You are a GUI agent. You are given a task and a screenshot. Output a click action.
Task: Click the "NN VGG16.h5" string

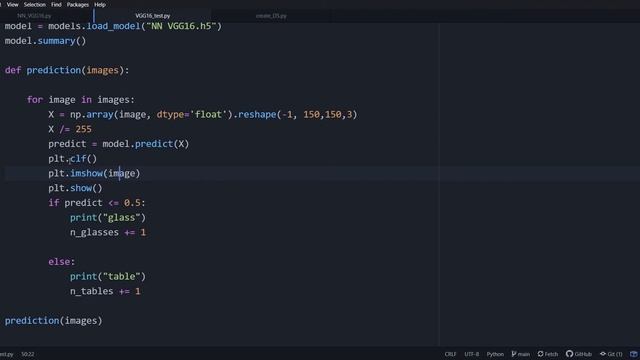181,26
